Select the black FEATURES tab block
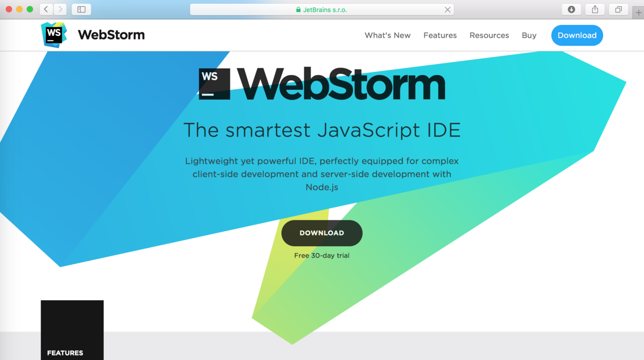This screenshot has width=644, height=360. click(x=72, y=330)
